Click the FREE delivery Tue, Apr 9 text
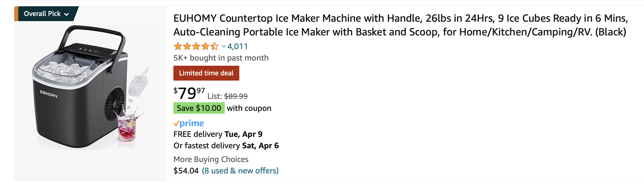The height and width of the screenshot is (184, 644). click(x=218, y=134)
